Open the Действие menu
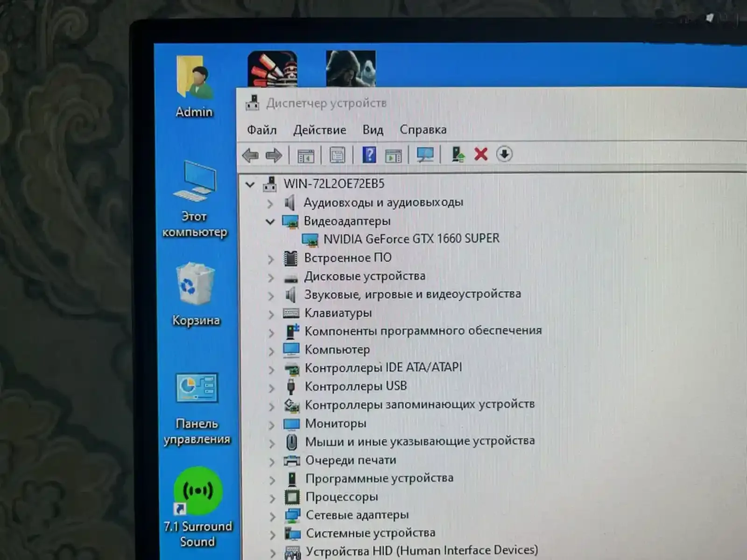 (x=320, y=130)
